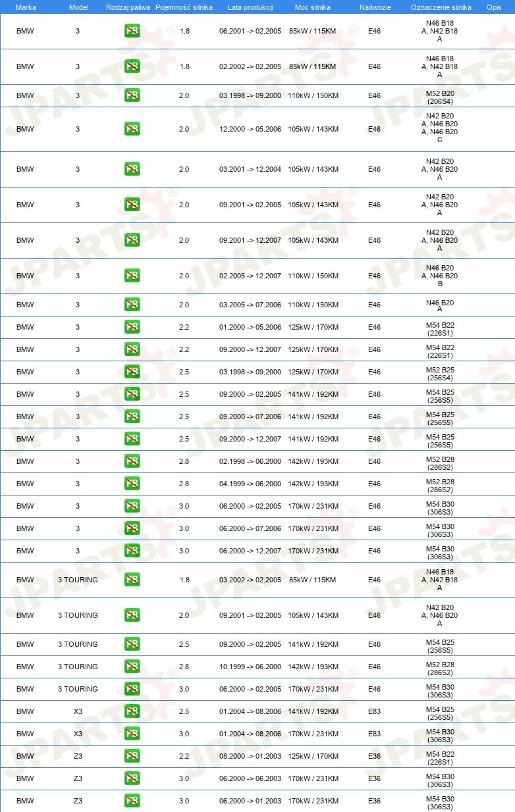Click fuel icon in 3 TOURING 1.8 row
The width and height of the screenshot is (515, 812).
point(132,580)
